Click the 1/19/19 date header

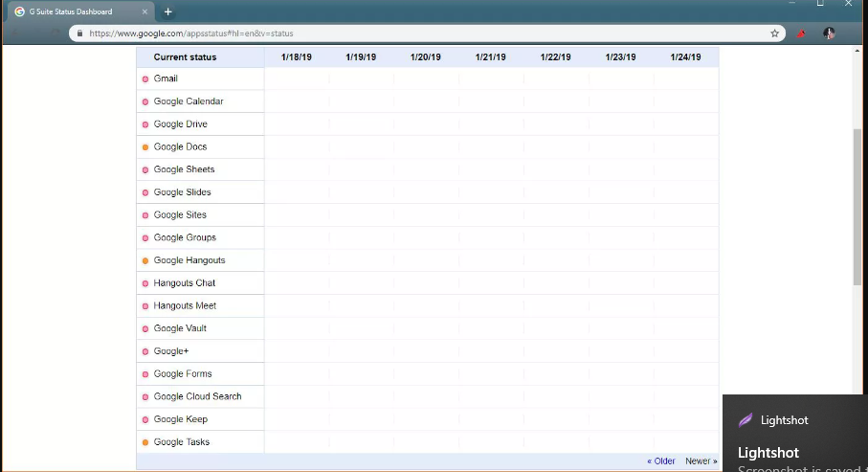click(361, 57)
